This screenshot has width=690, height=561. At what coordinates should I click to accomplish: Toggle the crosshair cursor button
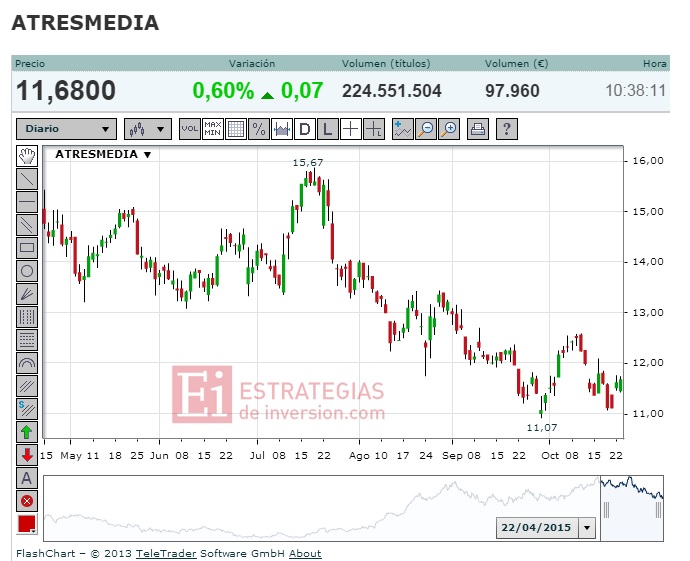click(351, 129)
